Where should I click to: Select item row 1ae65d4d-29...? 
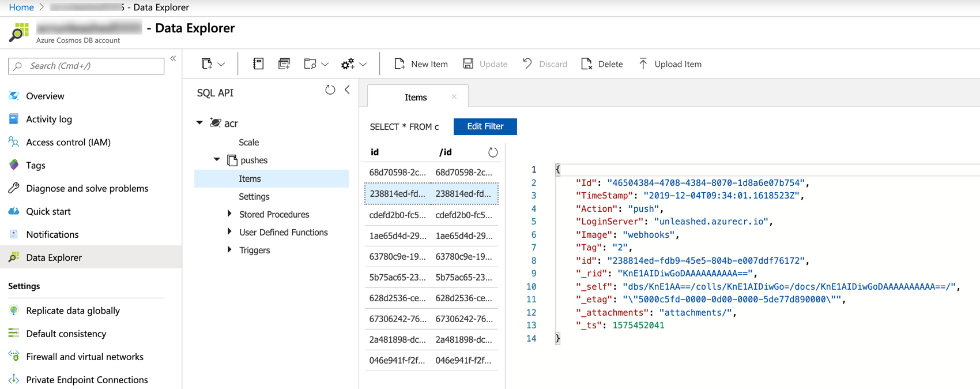pos(431,235)
